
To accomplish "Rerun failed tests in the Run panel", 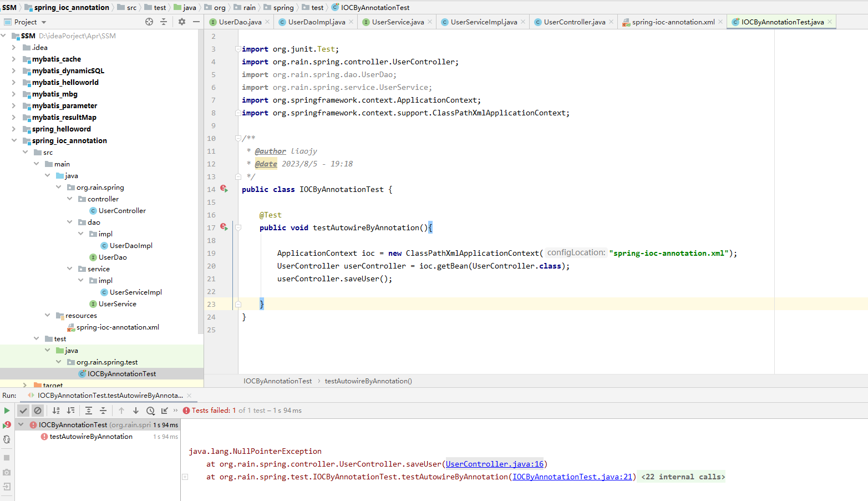I will 7,425.
